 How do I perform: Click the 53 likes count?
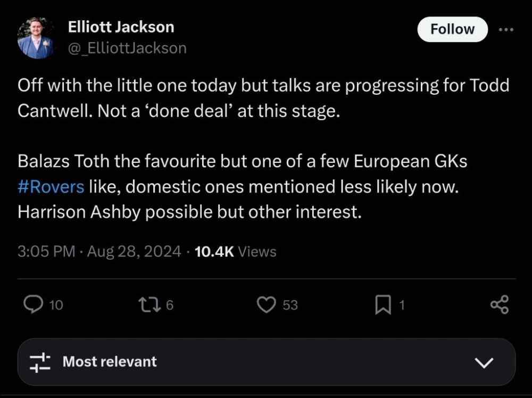(x=290, y=305)
